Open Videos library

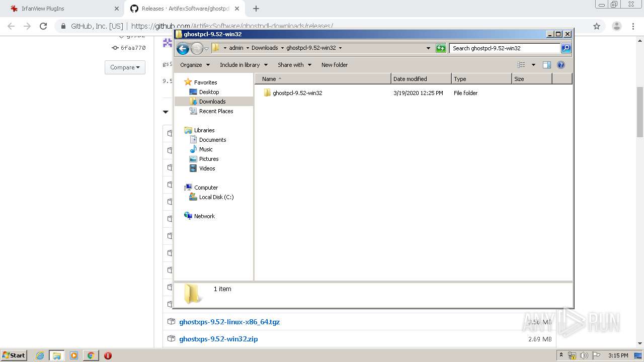[x=207, y=168]
